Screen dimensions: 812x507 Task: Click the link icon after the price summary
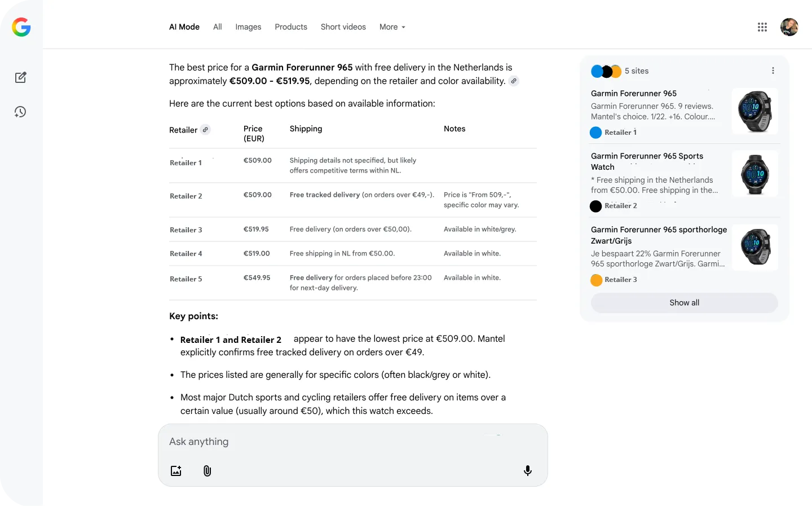[x=513, y=81]
